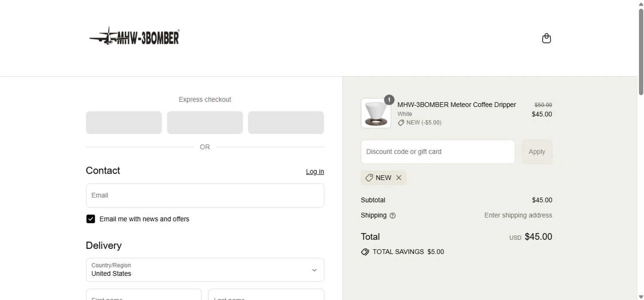Click the White variant label
This screenshot has height=300, width=644.
(405, 114)
